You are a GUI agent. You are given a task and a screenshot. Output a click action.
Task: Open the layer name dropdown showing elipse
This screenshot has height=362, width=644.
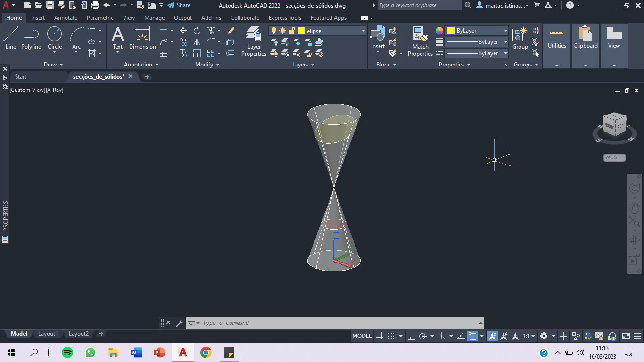pos(318,31)
